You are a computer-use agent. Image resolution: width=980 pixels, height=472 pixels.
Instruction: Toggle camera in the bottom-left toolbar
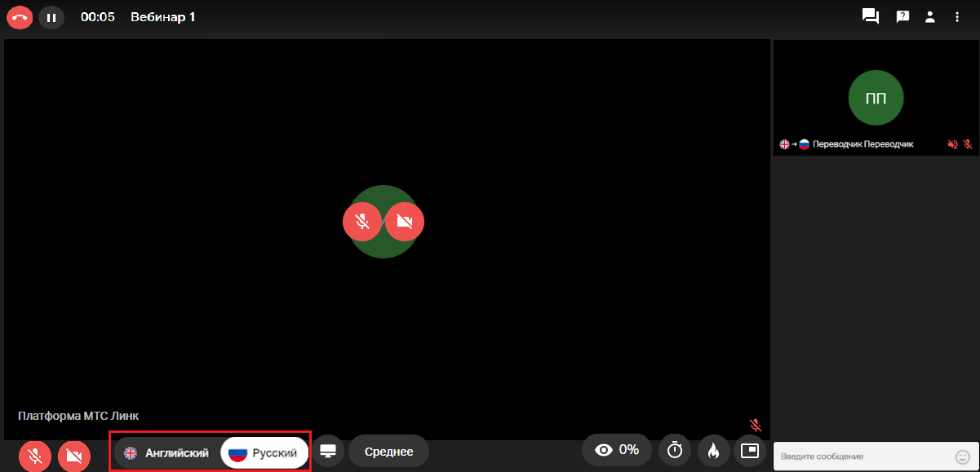coord(74,456)
